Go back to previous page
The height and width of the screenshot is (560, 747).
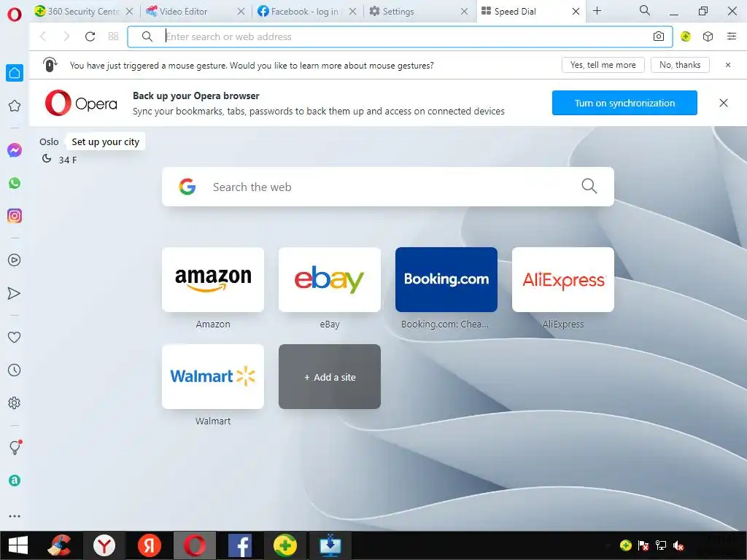click(x=43, y=36)
